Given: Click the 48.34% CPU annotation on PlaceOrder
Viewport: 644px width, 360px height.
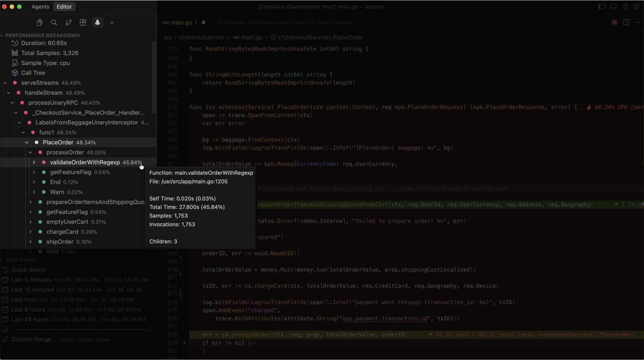Looking at the screenshot, I should 614,107.
